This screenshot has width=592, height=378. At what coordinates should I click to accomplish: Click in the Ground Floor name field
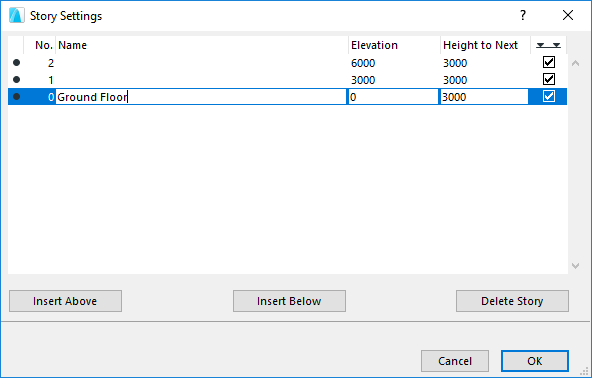(x=201, y=97)
